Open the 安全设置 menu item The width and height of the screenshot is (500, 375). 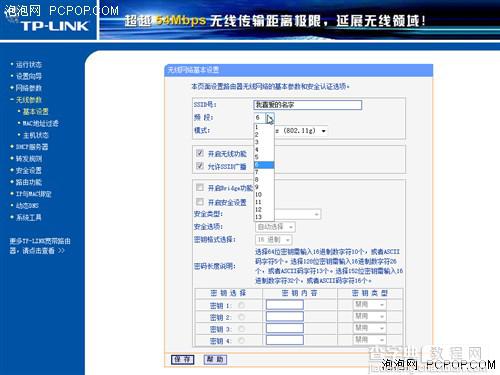(29, 170)
